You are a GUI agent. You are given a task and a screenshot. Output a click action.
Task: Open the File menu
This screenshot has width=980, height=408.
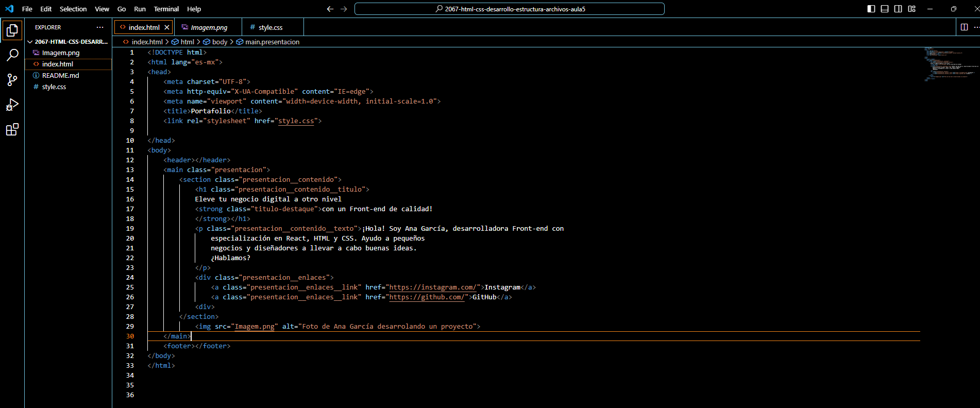(x=27, y=9)
